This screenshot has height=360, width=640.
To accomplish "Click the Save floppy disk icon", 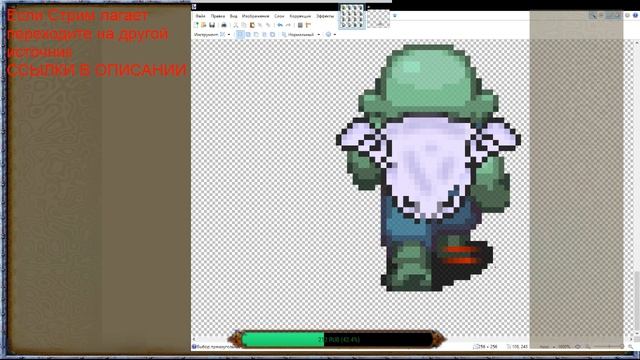I will point(212,25).
